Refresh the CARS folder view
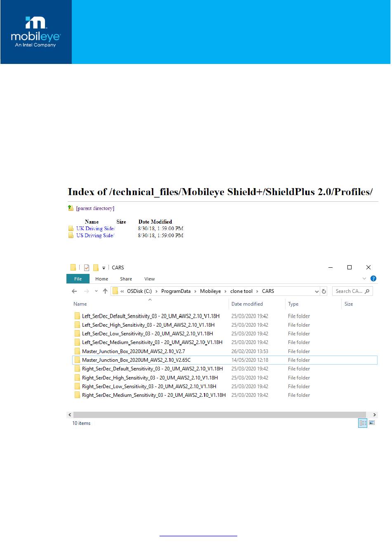 (324, 291)
